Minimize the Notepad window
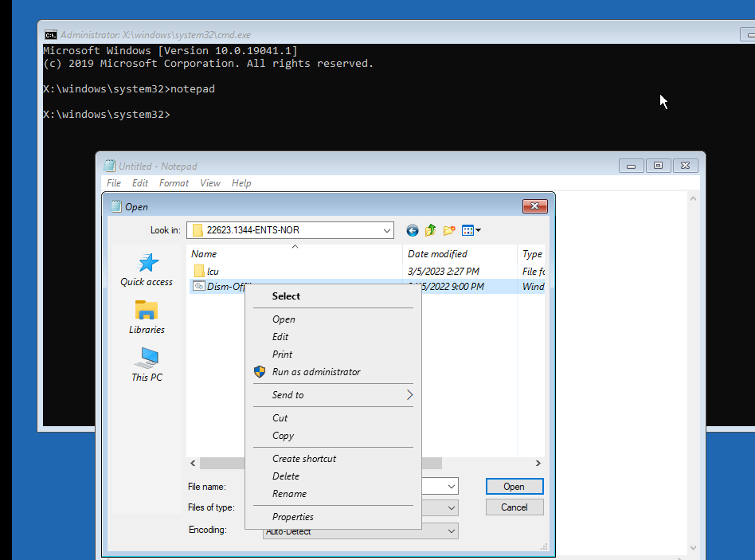 tap(632, 166)
